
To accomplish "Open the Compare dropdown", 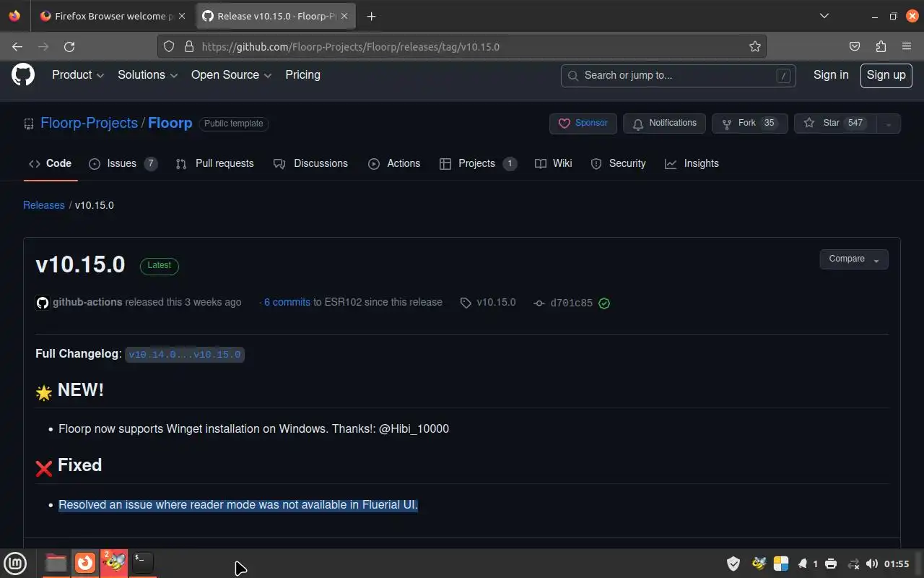I will pyautogui.click(x=854, y=259).
